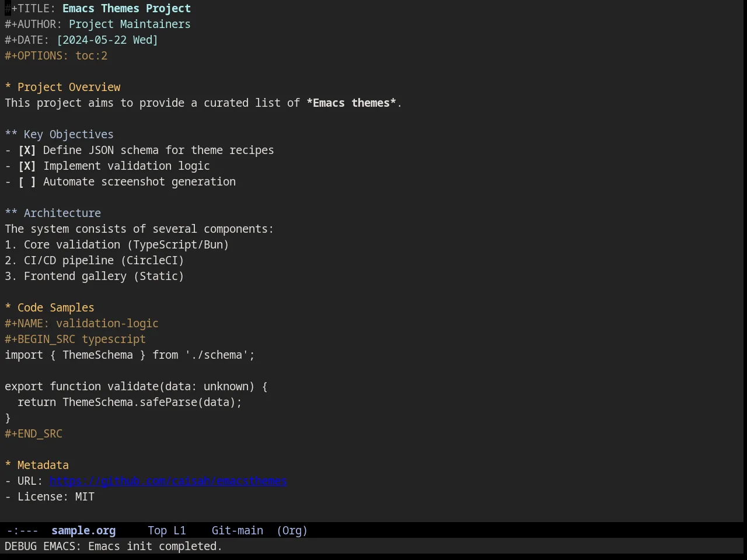Click 'Core validation (TypeScript/Bun)' list item
747x560 pixels.
click(117, 245)
